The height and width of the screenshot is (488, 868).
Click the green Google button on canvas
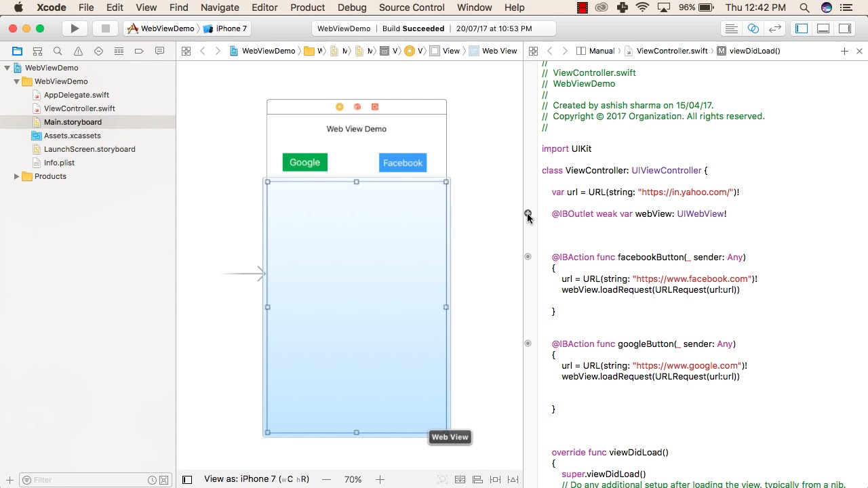pyautogui.click(x=305, y=163)
